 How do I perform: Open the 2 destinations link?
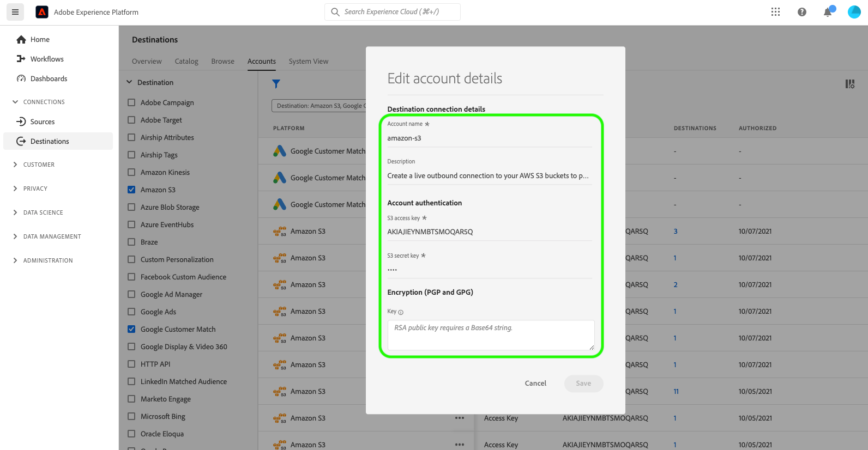(676, 285)
